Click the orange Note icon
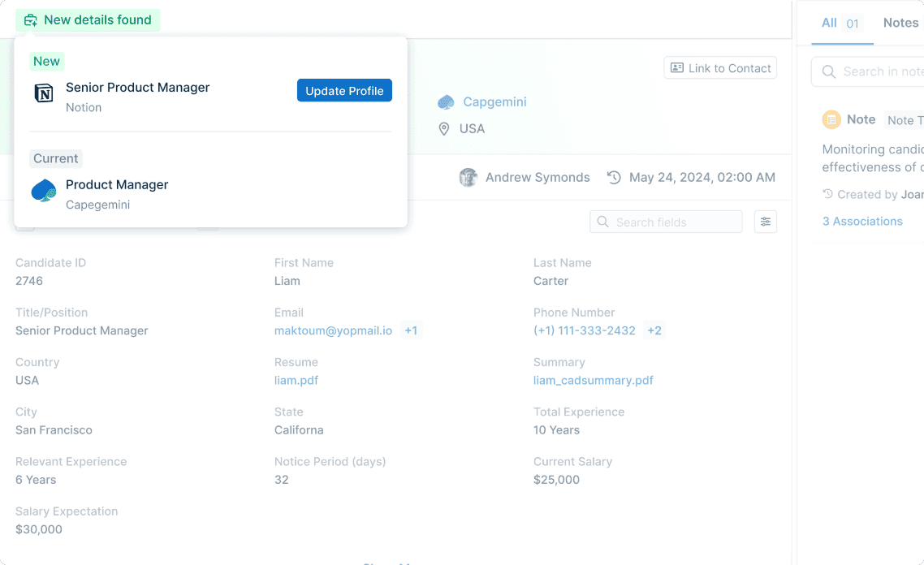This screenshot has width=924, height=565. point(831,119)
